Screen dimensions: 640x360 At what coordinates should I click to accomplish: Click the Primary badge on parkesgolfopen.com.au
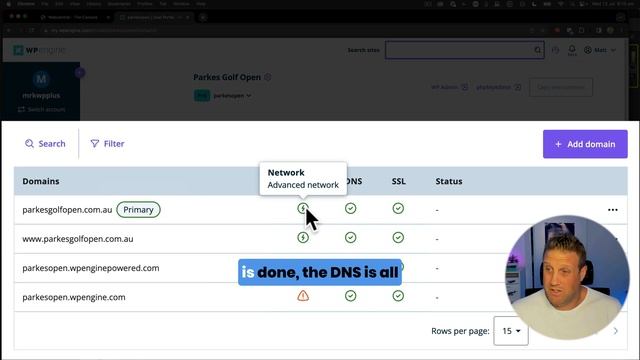point(138,209)
